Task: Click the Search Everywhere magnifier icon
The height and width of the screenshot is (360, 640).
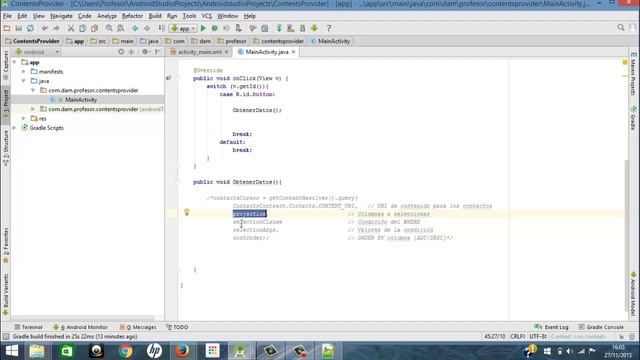Action: [621, 28]
